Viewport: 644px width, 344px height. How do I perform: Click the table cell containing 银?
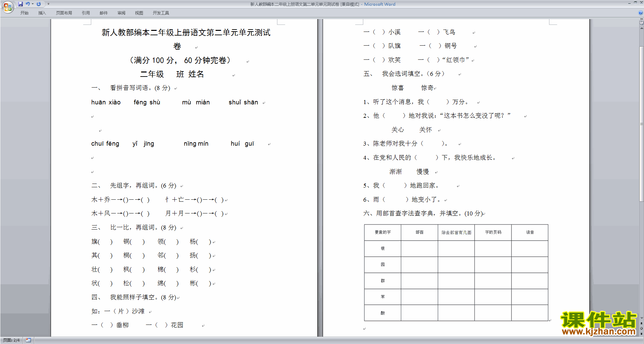(x=383, y=249)
